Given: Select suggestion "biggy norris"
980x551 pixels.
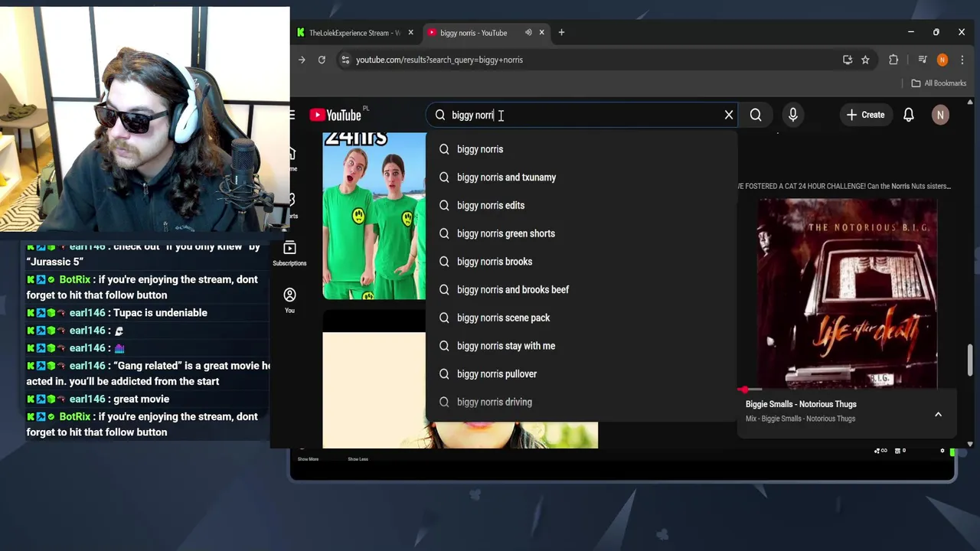Looking at the screenshot, I should 582,149.
